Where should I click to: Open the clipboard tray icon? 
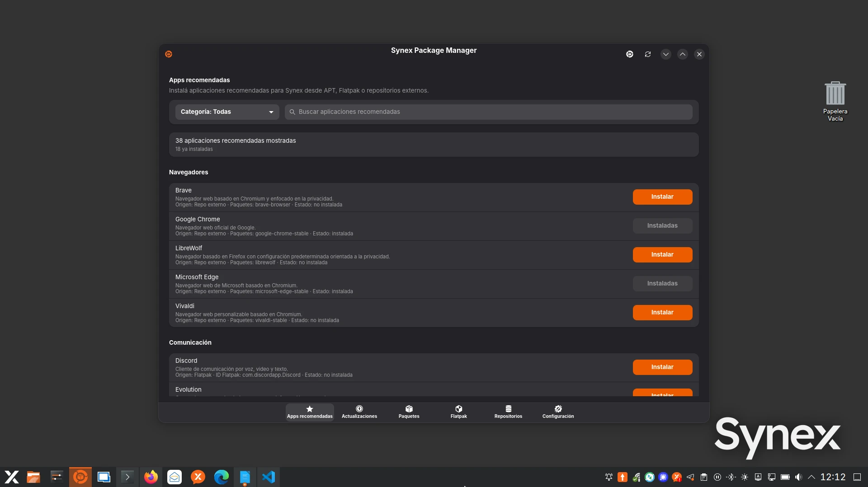tap(704, 477)
